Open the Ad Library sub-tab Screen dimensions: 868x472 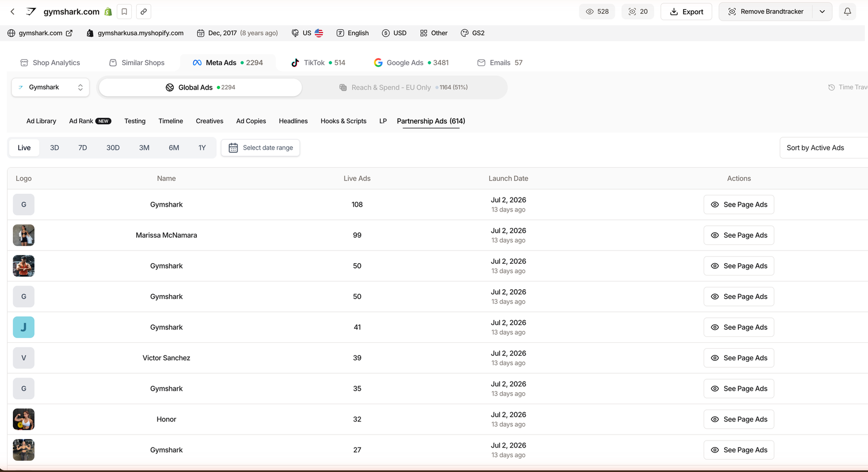(41, 121)
